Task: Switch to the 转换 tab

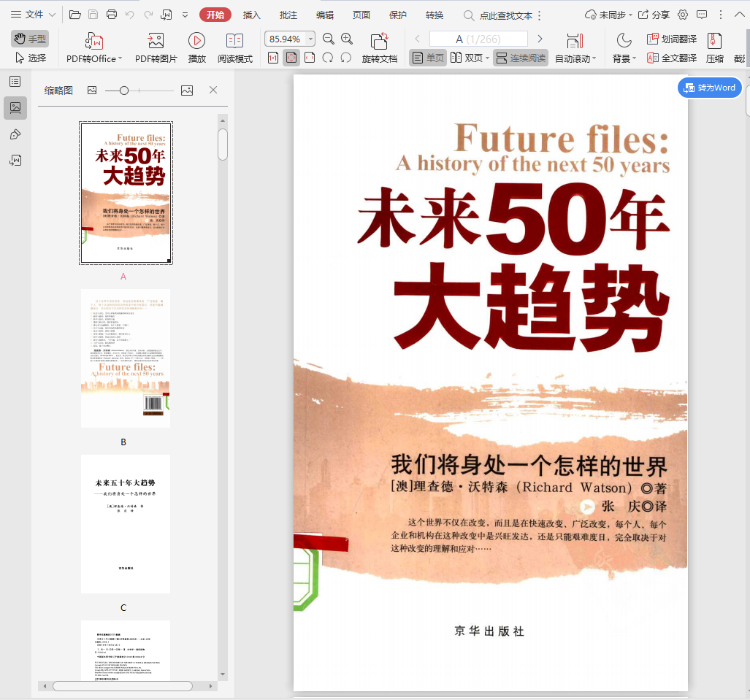Action: tap(435, 15)
